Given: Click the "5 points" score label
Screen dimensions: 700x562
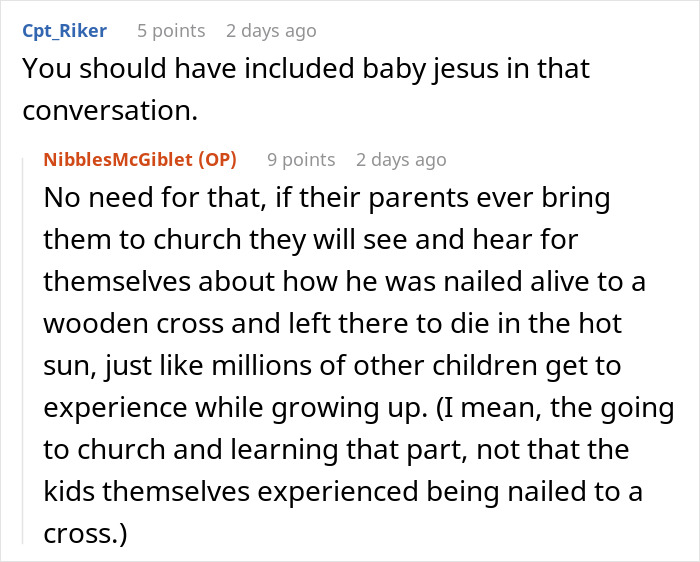Looking at the screenshot, I should [170, 31].
